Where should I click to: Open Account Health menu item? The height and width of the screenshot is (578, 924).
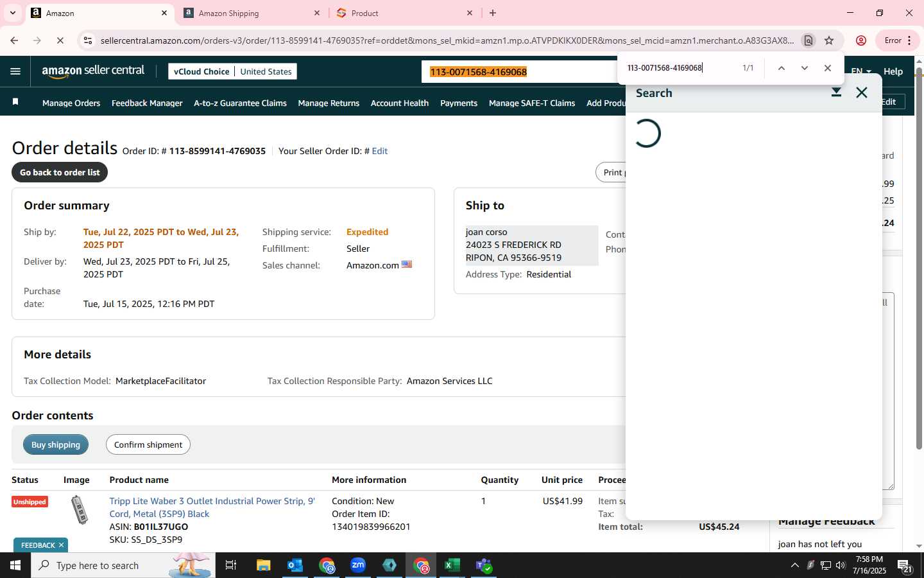[400, 103]
